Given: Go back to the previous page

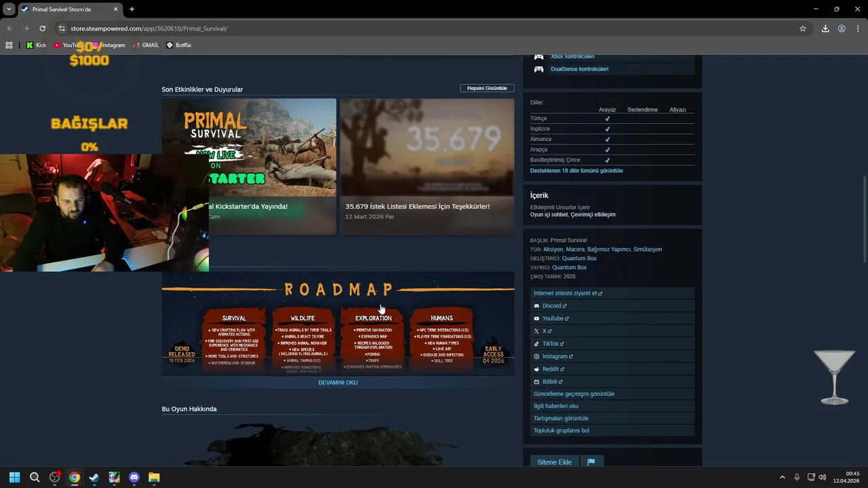Looking at the screenshot, I should [x=9, y=28].
